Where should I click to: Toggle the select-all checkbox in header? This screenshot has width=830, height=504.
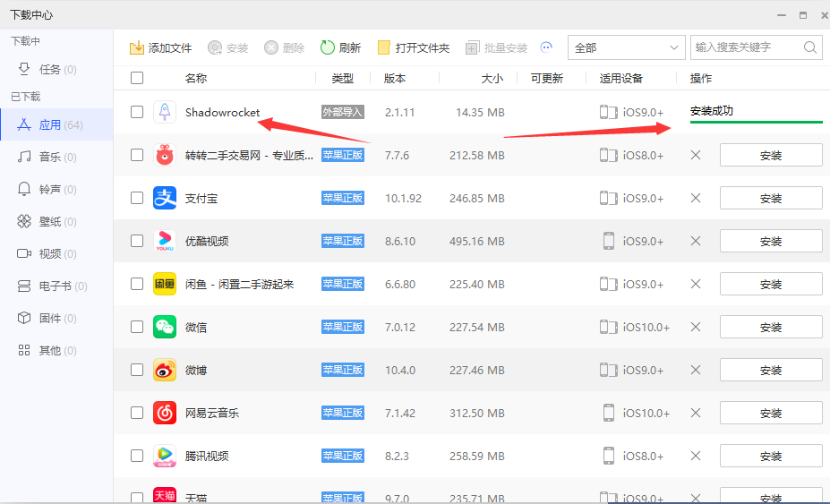point(137,78)
